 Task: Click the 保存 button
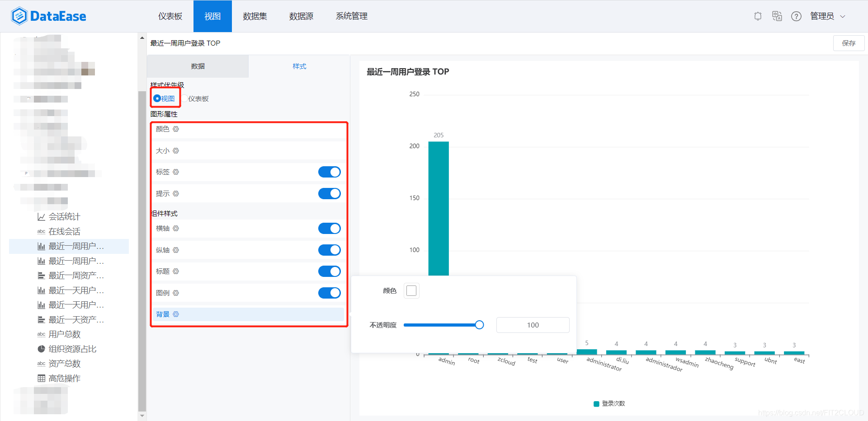coord(849,43)
